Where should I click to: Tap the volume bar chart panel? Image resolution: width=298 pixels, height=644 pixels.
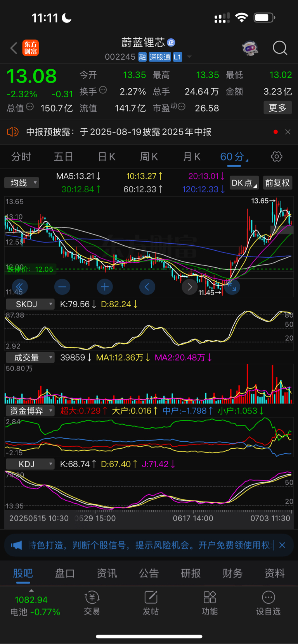(x=149, y=384)
